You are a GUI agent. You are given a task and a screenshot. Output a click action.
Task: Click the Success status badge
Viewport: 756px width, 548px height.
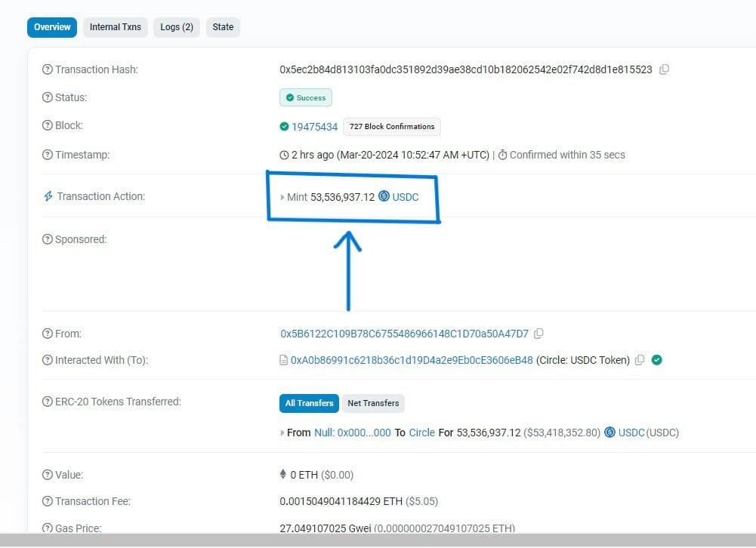click(305, 97)
